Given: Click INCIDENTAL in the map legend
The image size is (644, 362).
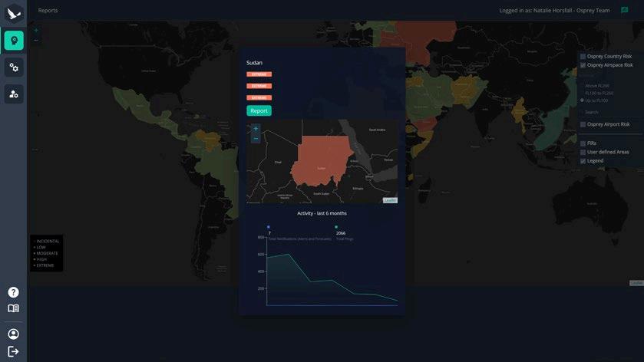Looking at the screenshot, I should pyautogui.click(x=48, y=242).
